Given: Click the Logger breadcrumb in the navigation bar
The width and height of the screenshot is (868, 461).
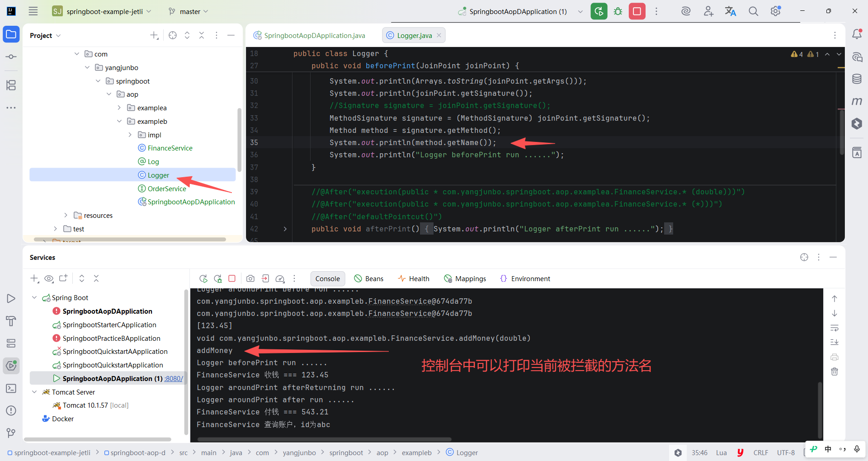Looking at the screenshot, I should pyautogui.click(x=462, y=452).
